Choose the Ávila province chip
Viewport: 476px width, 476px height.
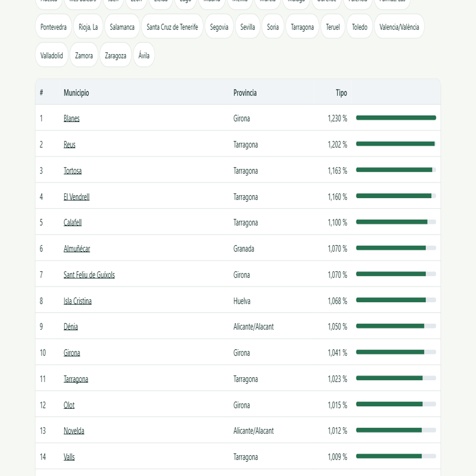coord(144,55)
